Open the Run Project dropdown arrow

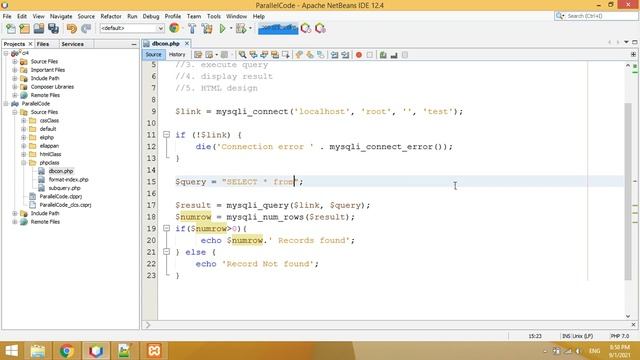[x=231, y=28]
